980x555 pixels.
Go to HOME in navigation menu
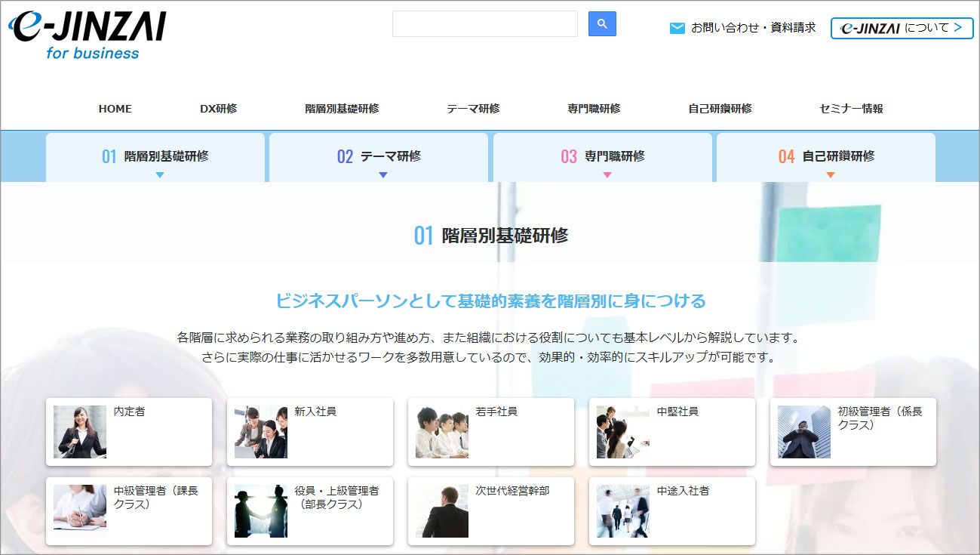pyautogui.click(x=115, y=109)
